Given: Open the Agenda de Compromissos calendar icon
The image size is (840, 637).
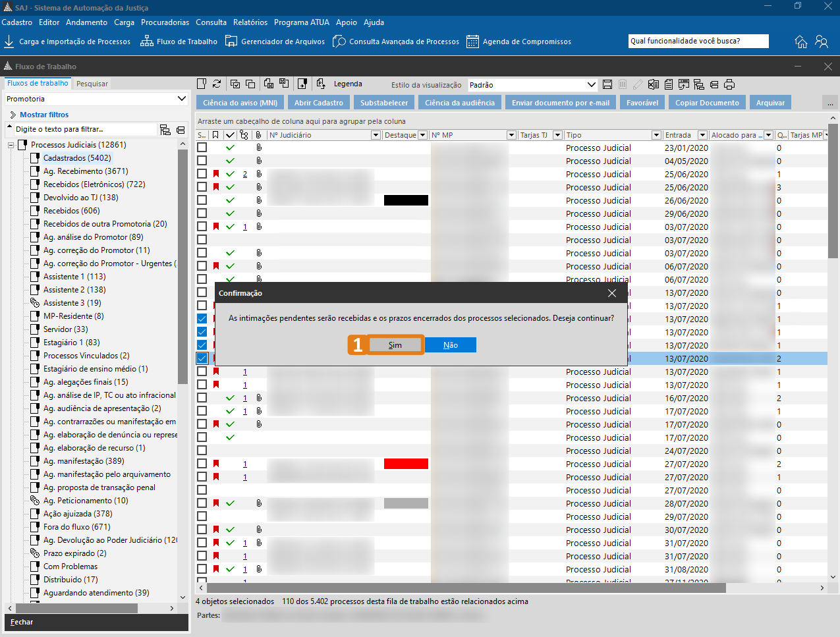Looking at the screenshot, I should [x=472, y=42].
